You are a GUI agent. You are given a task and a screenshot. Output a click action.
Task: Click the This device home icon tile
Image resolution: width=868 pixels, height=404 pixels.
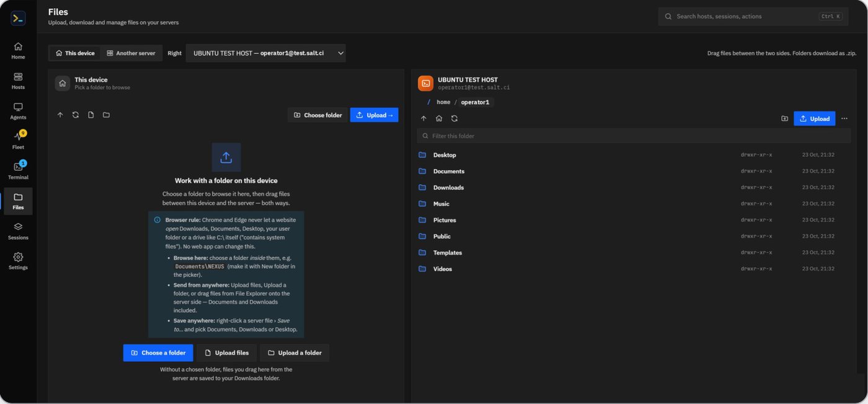click(x=62, y=83)
